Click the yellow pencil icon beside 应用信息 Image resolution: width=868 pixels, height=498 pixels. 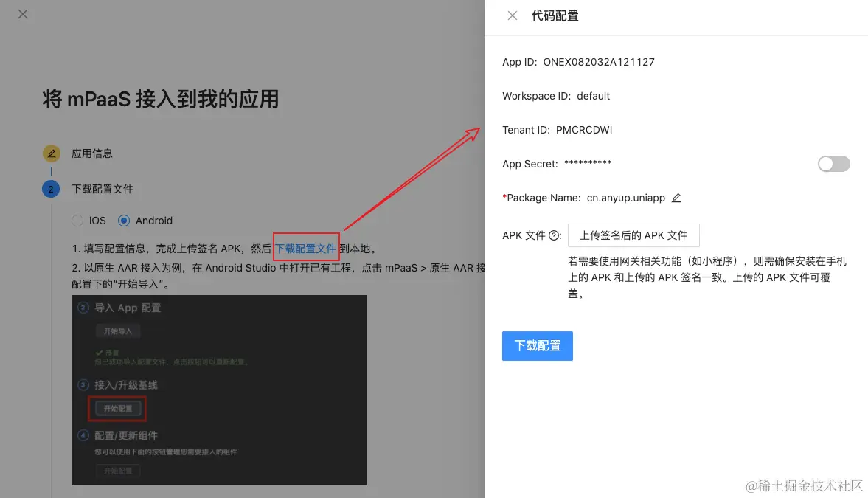point(51,153)
